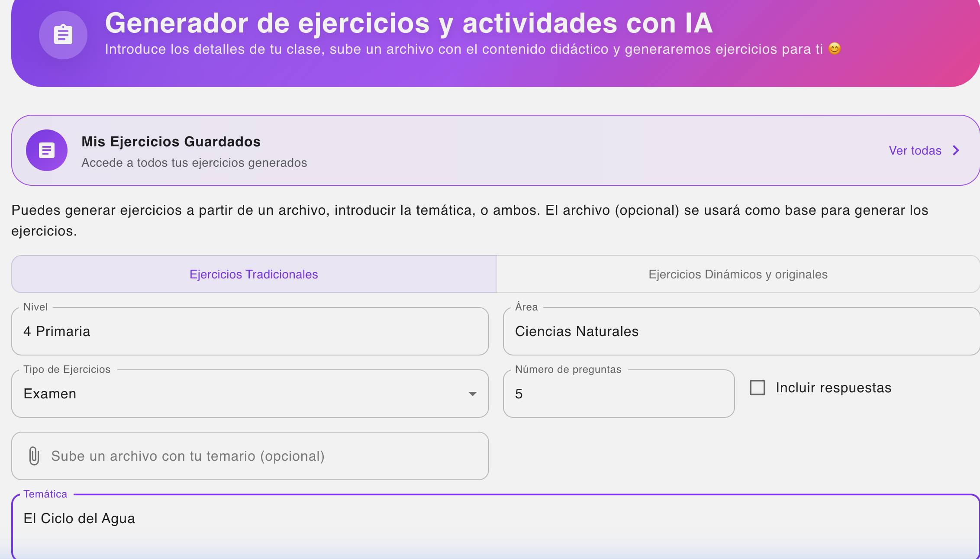Select the purple circle icon in the saved exercises card
Image resolution: width=980 pixels, height=559 pixels.
coord(46,150)
